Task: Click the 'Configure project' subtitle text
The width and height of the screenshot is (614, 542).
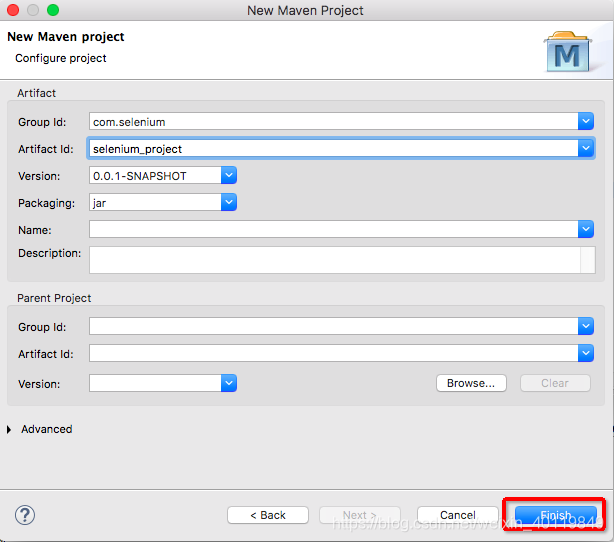Action: click(61, 58)
